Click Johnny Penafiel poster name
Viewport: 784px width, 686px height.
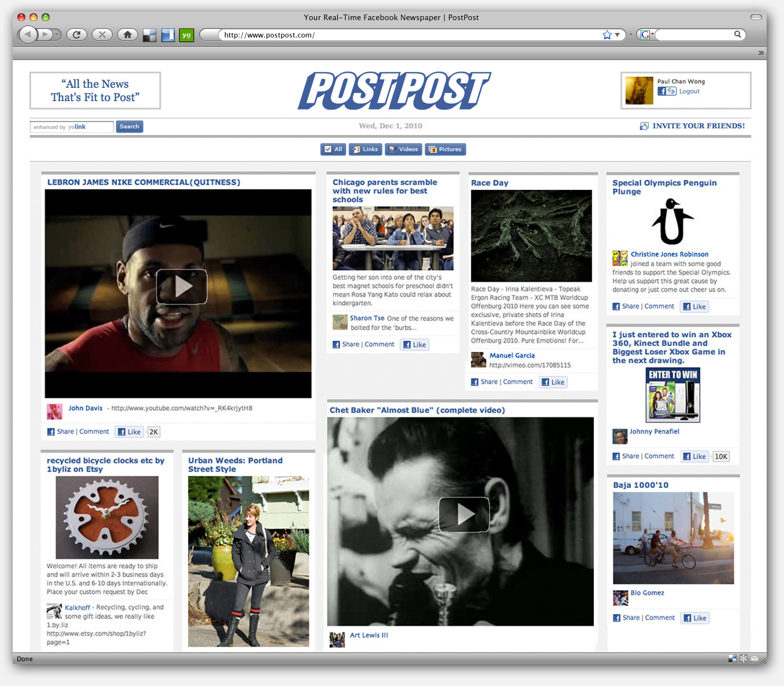coord(654,431)
